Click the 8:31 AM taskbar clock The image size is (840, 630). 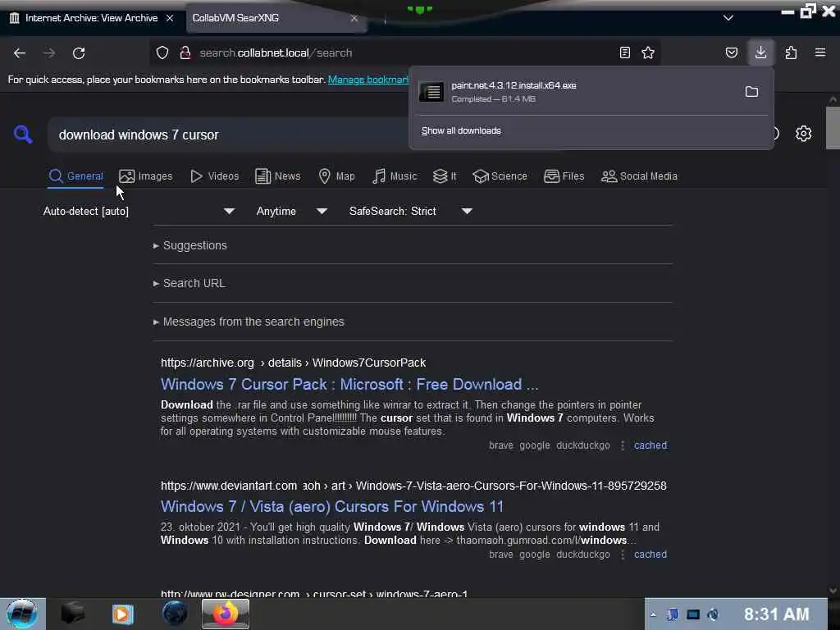point(776,614)
